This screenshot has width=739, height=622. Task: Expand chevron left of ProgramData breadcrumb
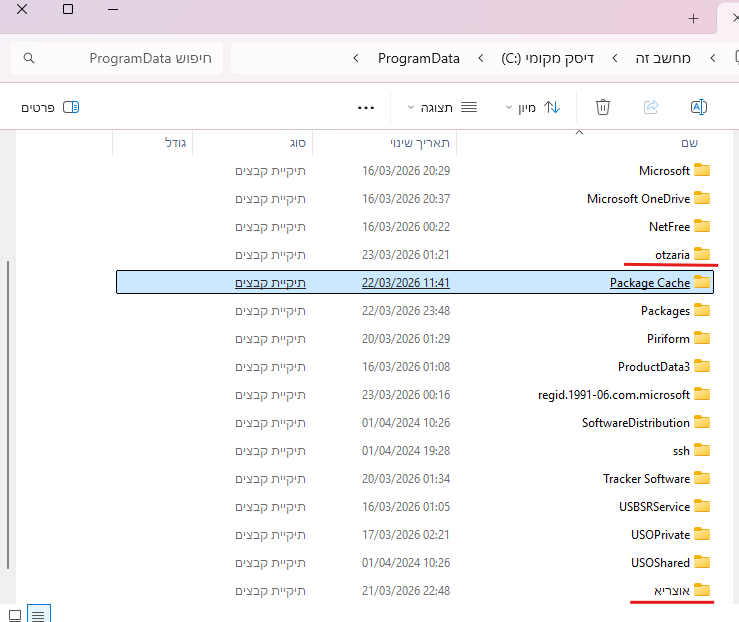coord(356,58)
